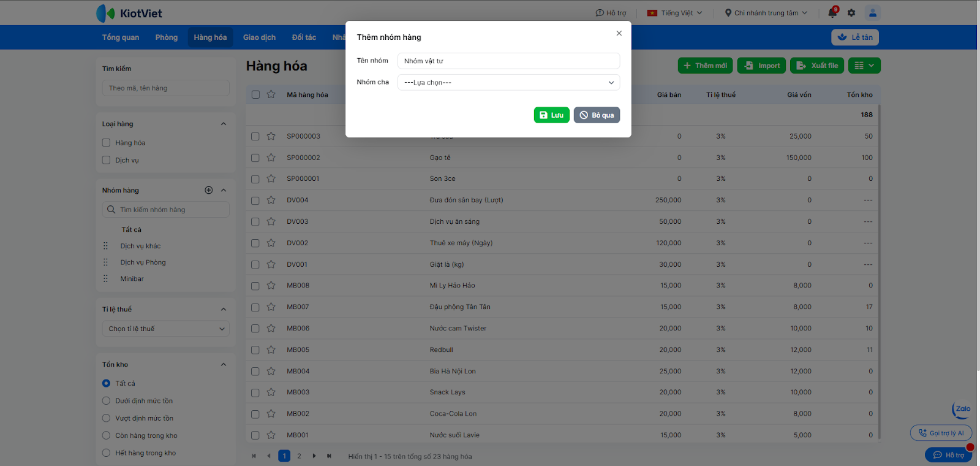Viewport: 980px width, 466px height.
Task: Tick the checkbox for product SP000003
Action: (255, 136)
